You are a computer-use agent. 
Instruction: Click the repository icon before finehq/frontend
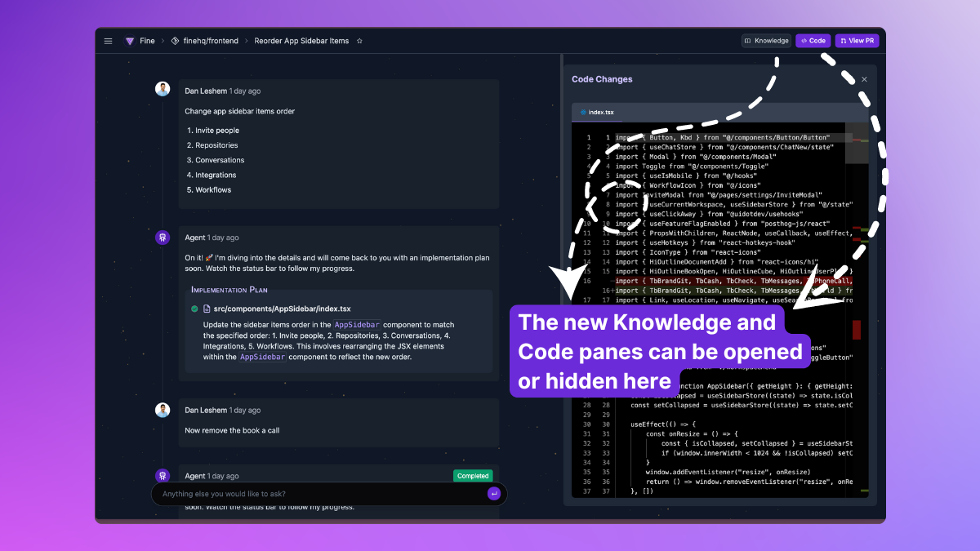[175, 41]
